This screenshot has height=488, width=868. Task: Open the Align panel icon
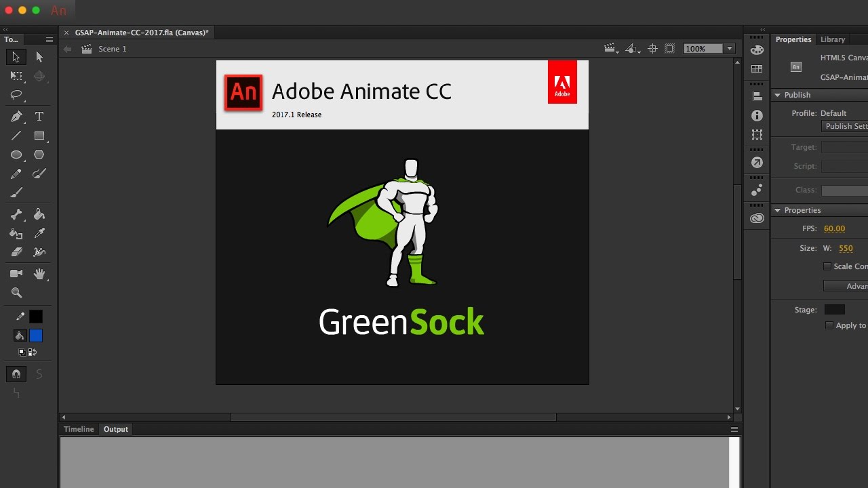(x=757, y=97)
